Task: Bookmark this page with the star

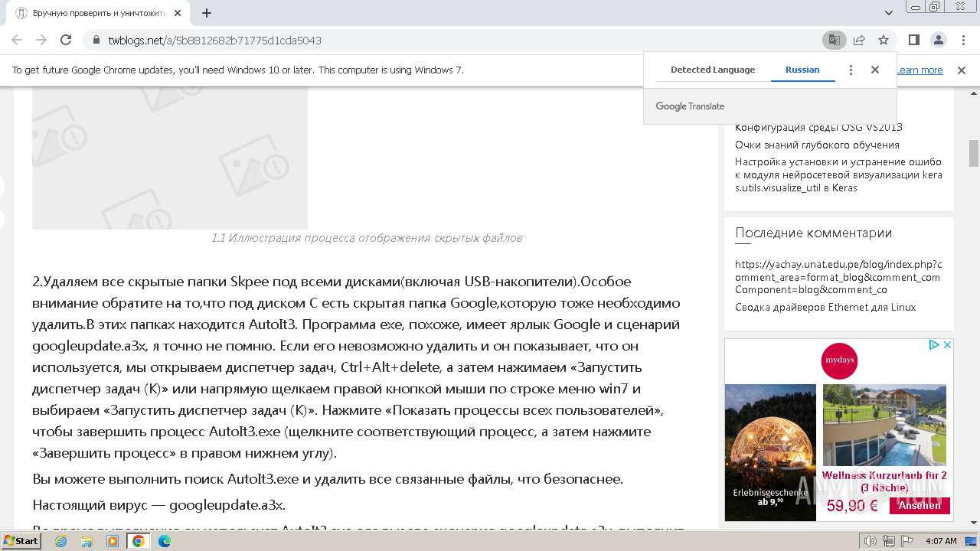Action: 884,40
